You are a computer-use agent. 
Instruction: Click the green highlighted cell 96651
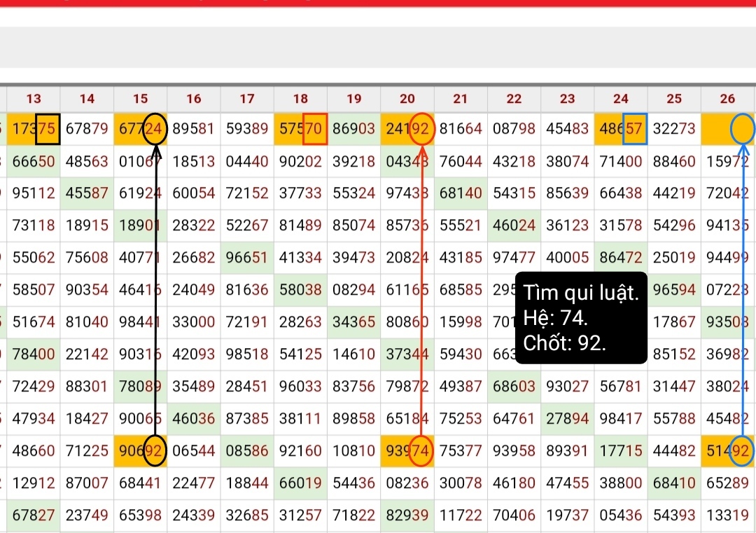247,258
